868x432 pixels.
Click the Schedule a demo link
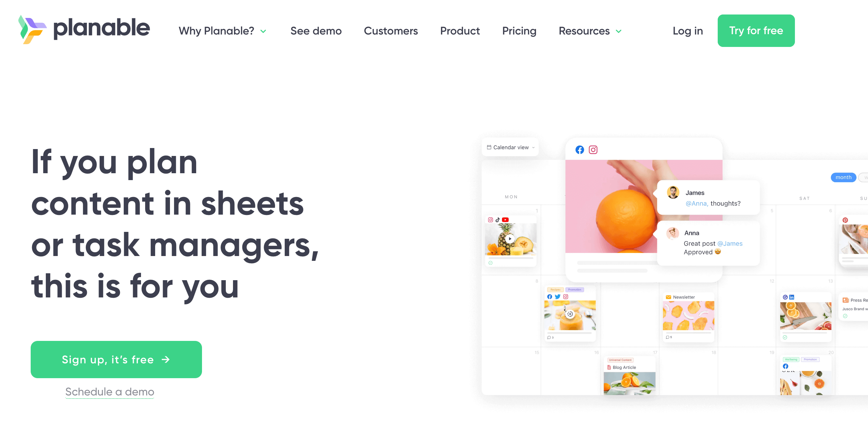click(110, 392)
